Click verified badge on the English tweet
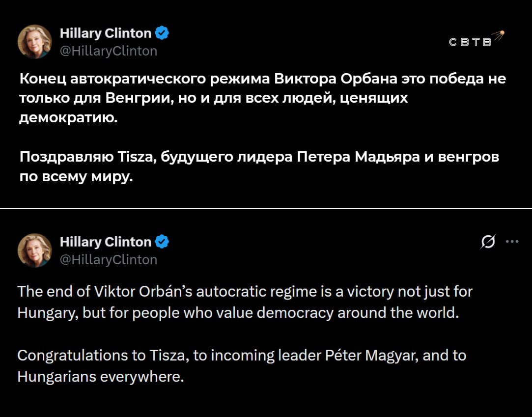This screenshot has height=417, width=532. click(162, 242)
